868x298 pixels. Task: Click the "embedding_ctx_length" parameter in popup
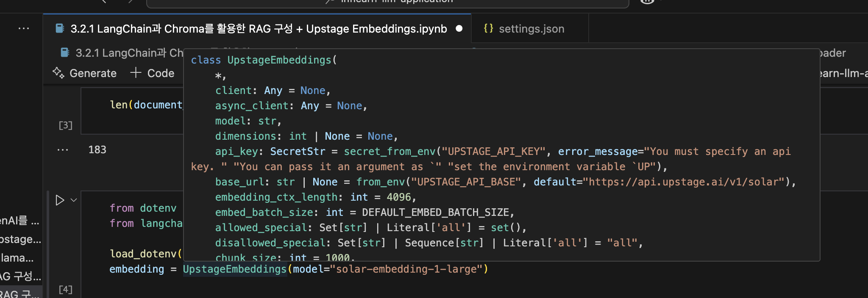276,197
